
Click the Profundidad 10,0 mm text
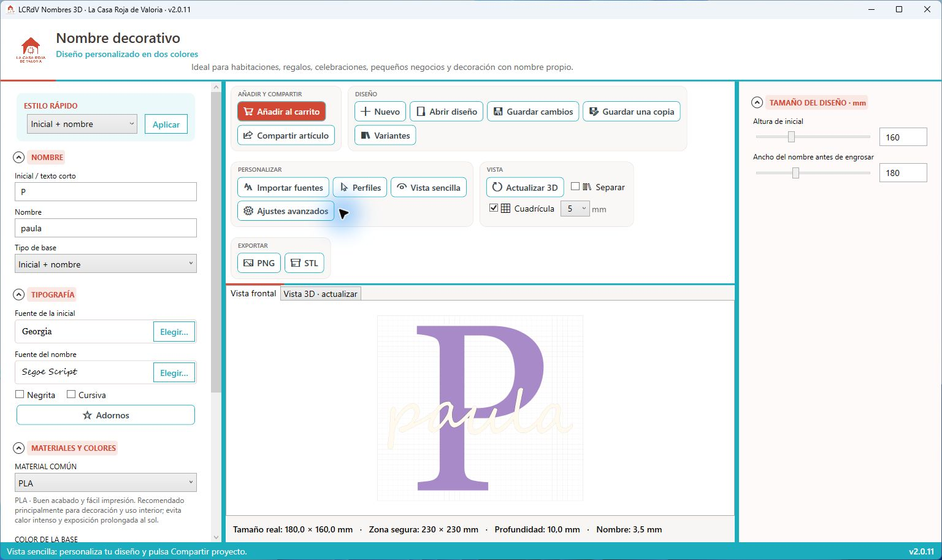coord(537,529)
